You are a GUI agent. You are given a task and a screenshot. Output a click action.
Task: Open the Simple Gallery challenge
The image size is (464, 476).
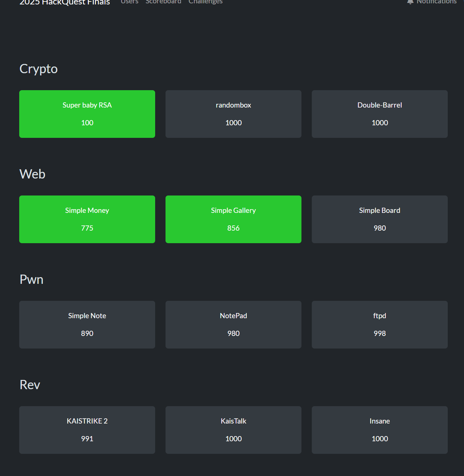point(233,219)
